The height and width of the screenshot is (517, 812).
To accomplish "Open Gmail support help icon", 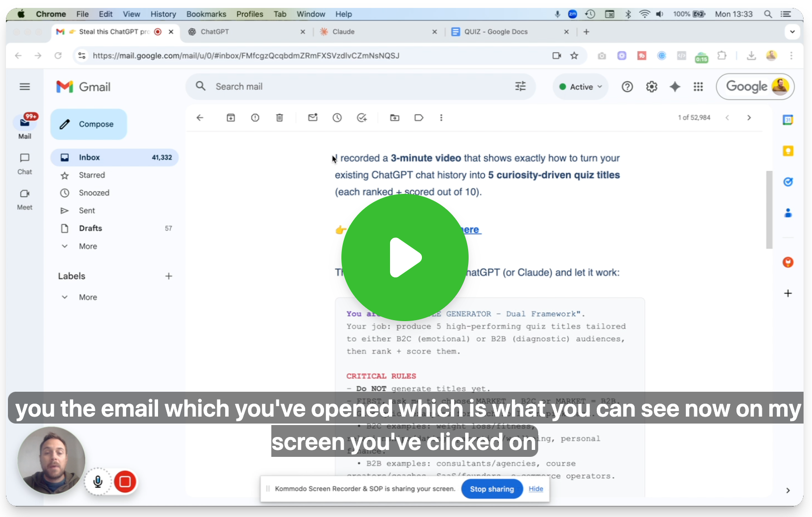I will (x=627, y=87).
